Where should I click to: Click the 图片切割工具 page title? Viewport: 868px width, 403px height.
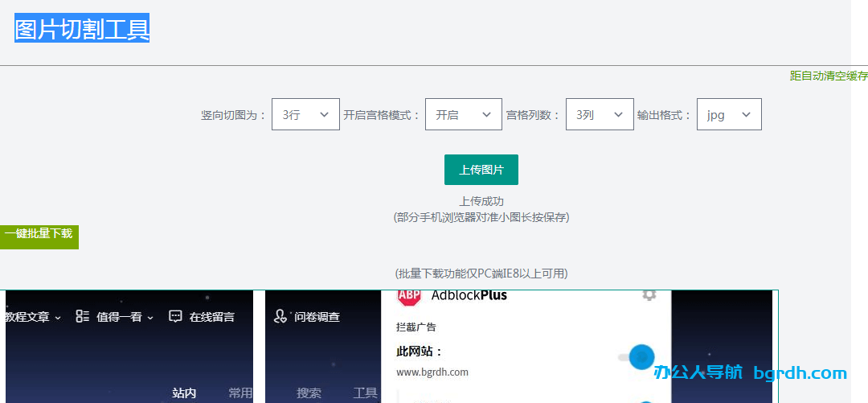[x=82, y=29]
